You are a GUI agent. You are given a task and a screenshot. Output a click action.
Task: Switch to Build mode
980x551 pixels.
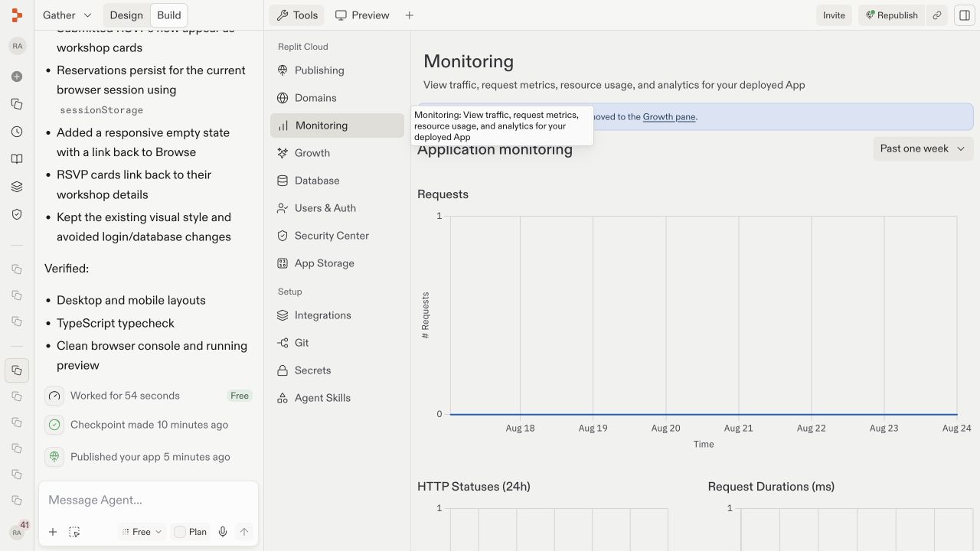pos(169,15)
